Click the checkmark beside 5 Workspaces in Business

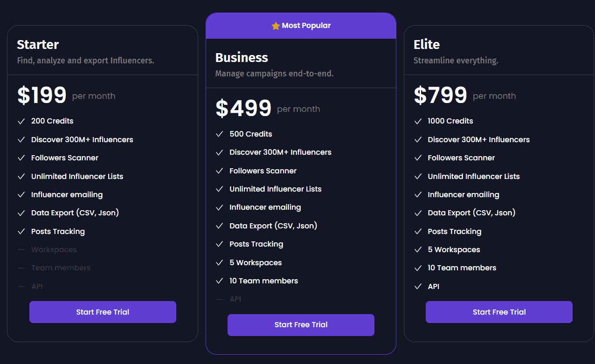pos(219,262)
